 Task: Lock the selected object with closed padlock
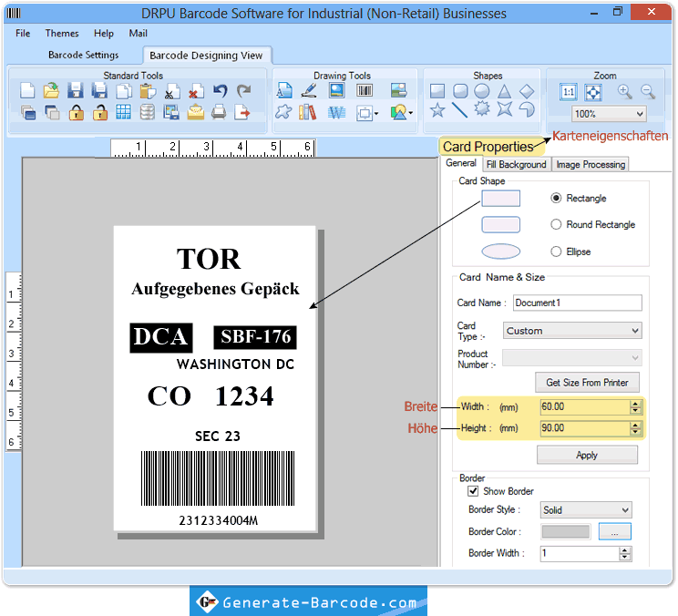coord(77,113)
